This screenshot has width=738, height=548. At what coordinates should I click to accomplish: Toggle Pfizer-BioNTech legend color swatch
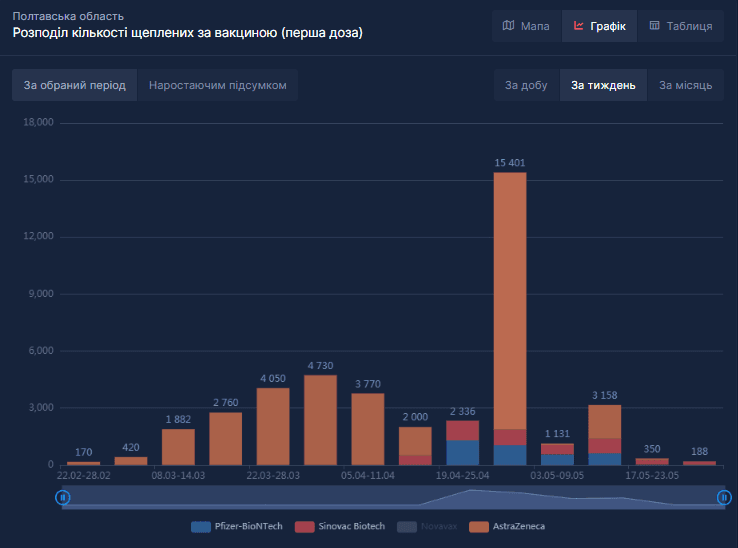201,527
